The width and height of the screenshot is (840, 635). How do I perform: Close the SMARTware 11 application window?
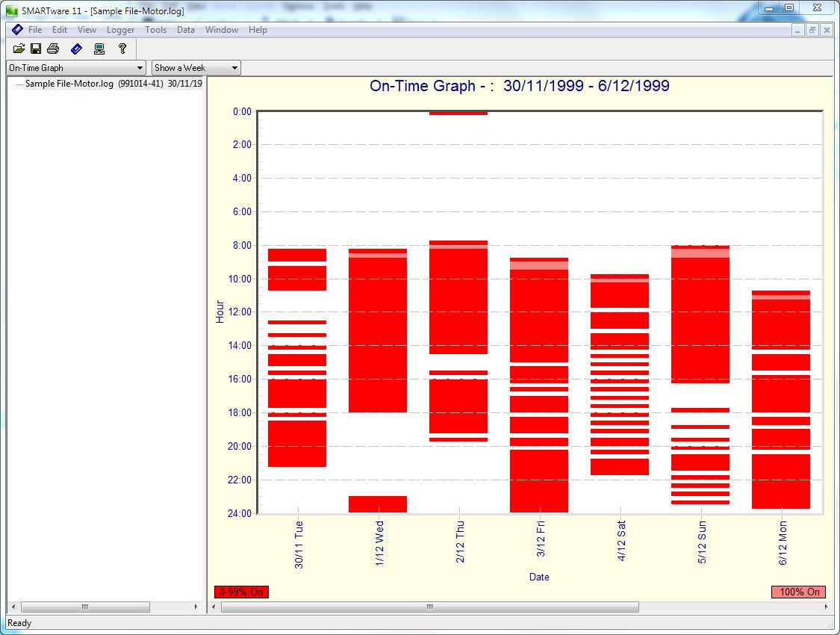point(818,8)
